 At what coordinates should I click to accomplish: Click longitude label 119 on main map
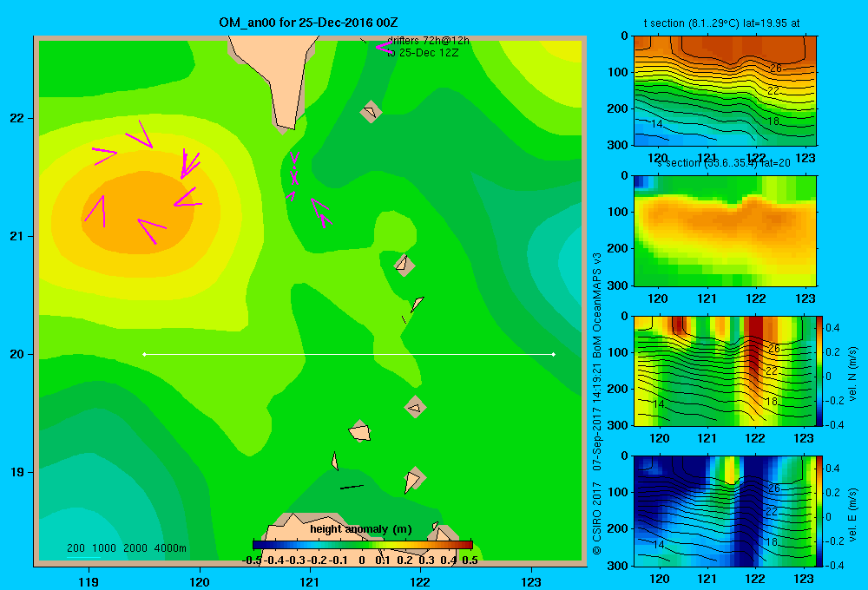(x=89, y=581)
